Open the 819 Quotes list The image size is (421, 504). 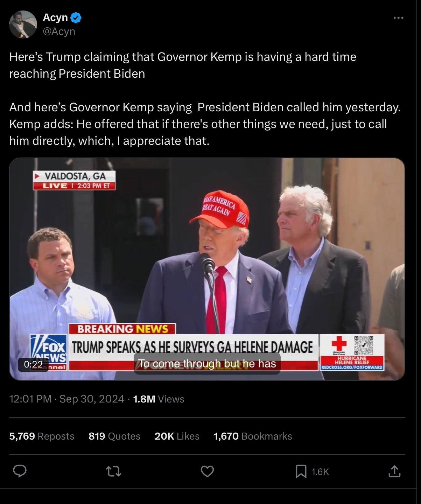tap(114, 436)
